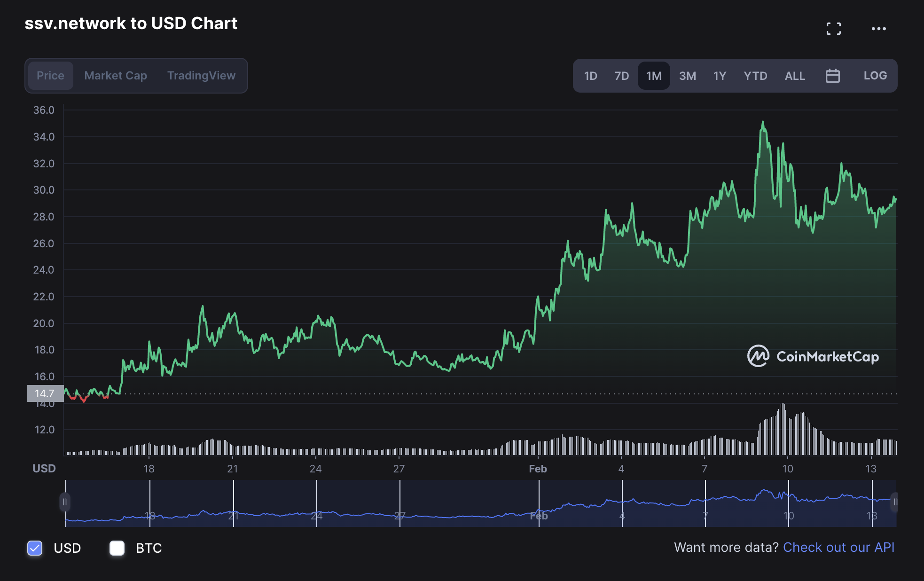Toggle the USD currency checkbox
Screen dimensions: 924x581
(35, 548)
